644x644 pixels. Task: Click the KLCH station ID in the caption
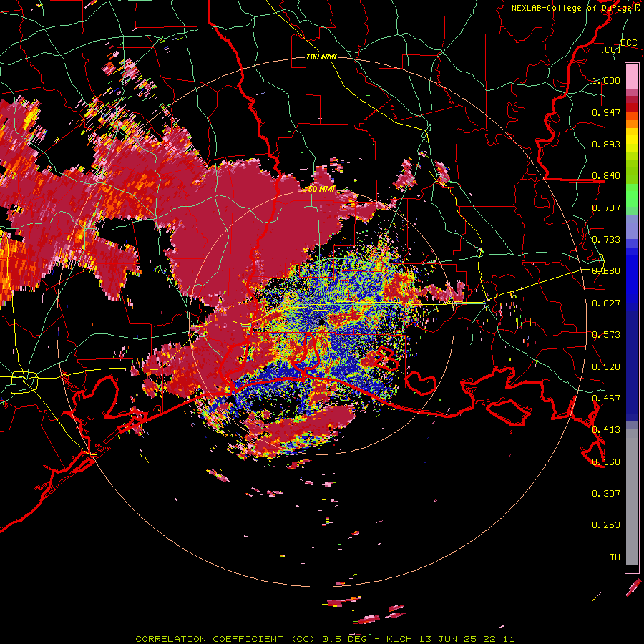tap(399, 639)
